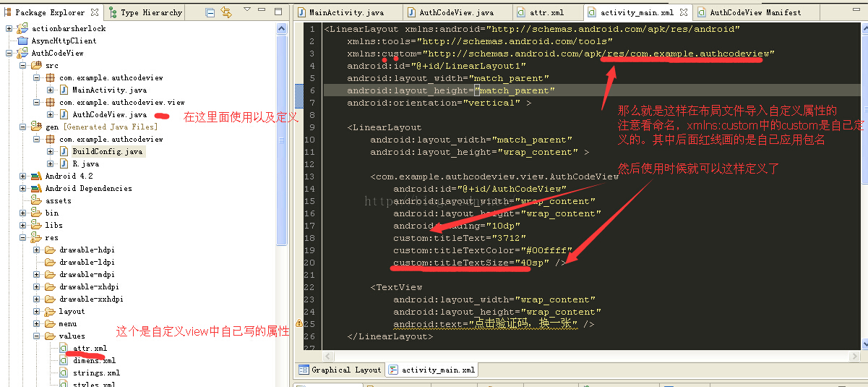Click the AuthCodeView project icon in tree

tap(22, 53)
